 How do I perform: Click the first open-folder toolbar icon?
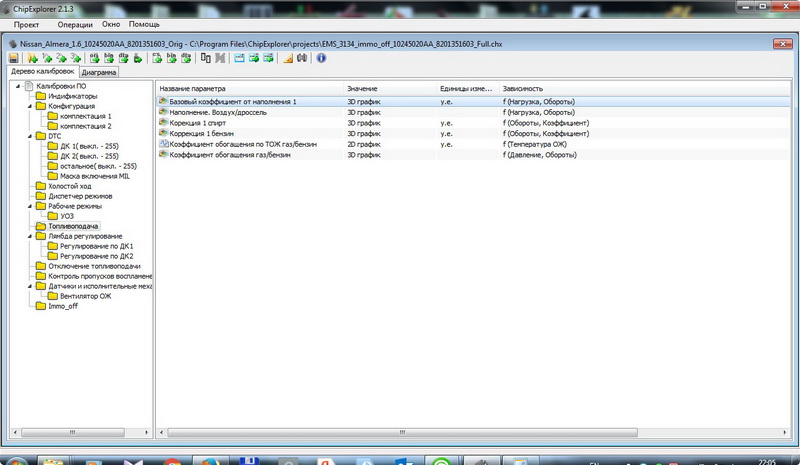[x=33, y=59]
